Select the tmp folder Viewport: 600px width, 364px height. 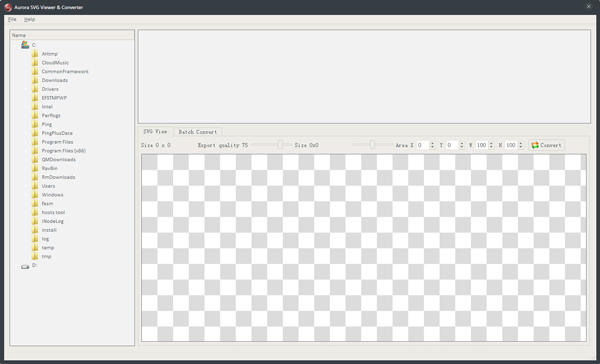point(46,256)
